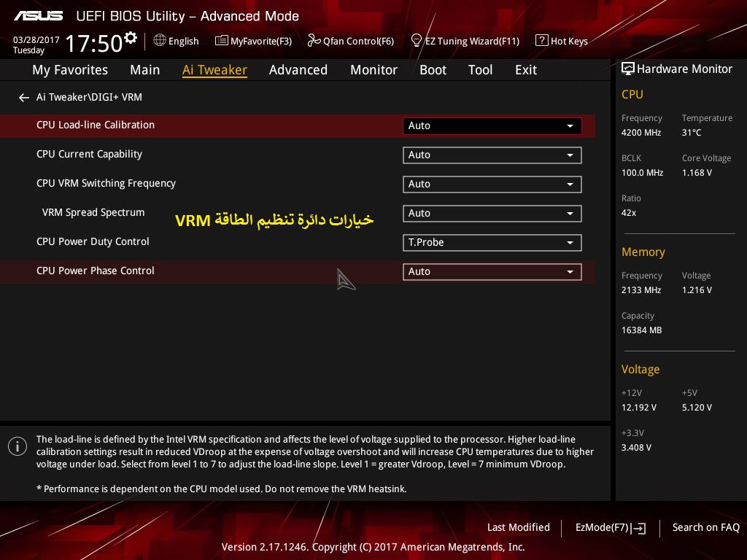Image resolution: width=747 pixels, height=560 pixels.
Task: Click the Hot Keys question mark icon
Action: (x=542, y=41)
